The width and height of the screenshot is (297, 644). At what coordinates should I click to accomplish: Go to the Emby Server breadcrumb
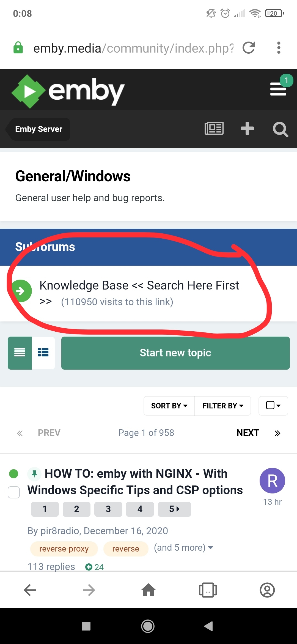pos(38,129)
